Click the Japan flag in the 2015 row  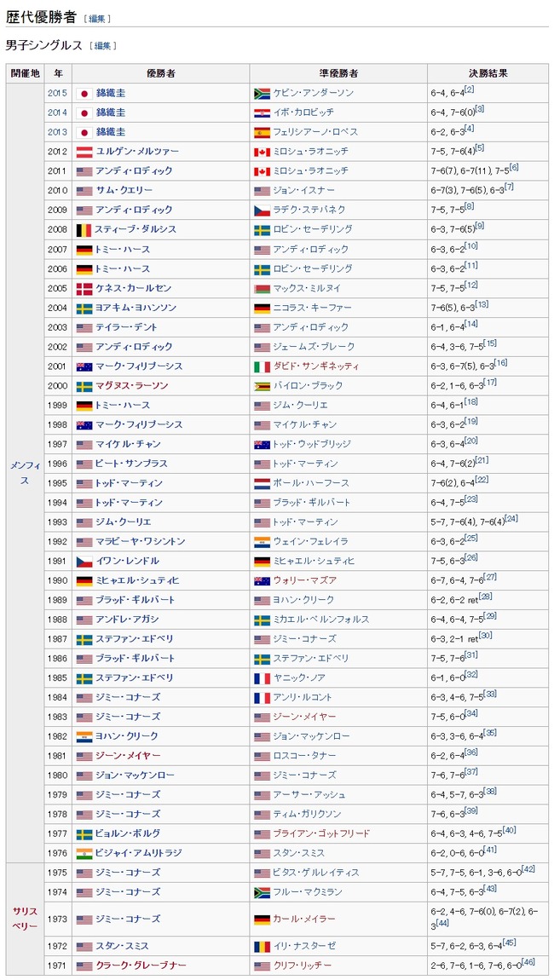tap(84, 93)
